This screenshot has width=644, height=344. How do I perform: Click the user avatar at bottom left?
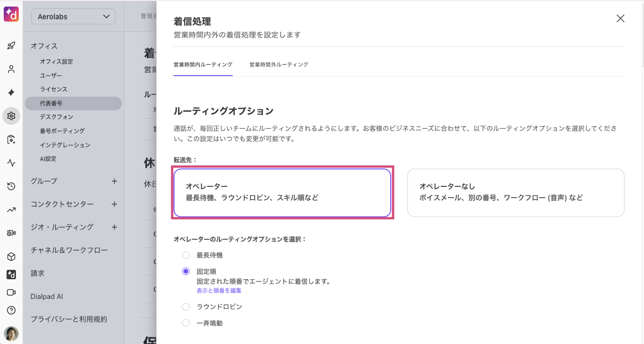tap(11, 333)
